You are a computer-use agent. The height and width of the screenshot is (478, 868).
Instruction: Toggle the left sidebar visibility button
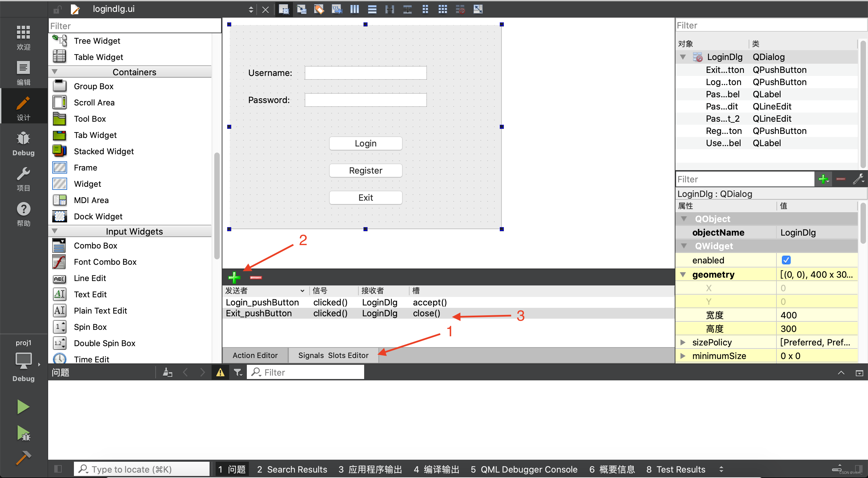58,469
